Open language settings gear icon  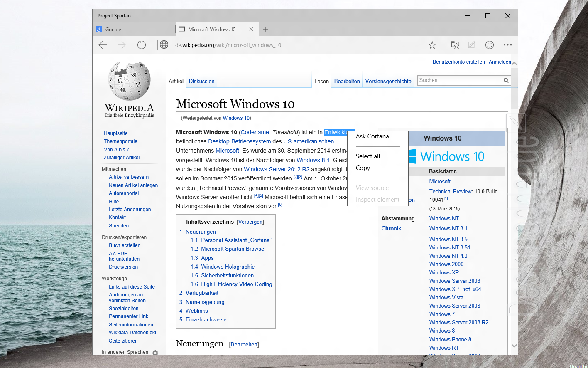point(155,353)
